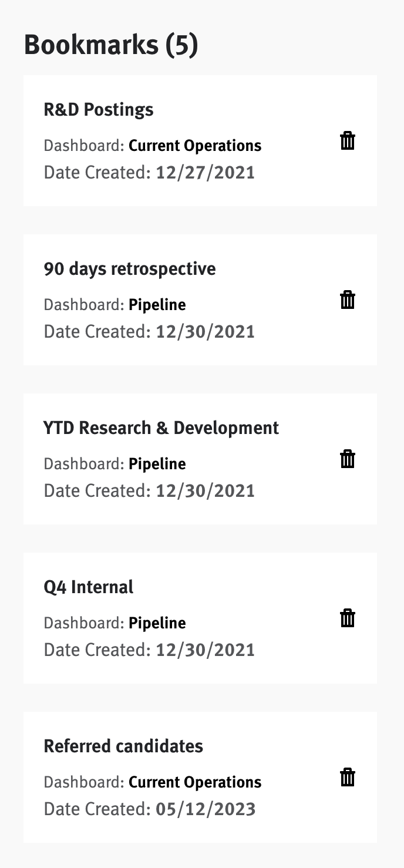Viewport: 404px width, 868px height.
Task: Click the date 05/12/2023 on Referred candidates
Action: tap(204, 809)
